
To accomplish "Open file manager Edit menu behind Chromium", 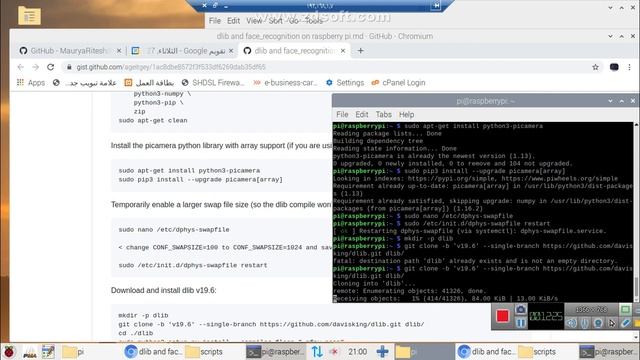I will point(233,20).
